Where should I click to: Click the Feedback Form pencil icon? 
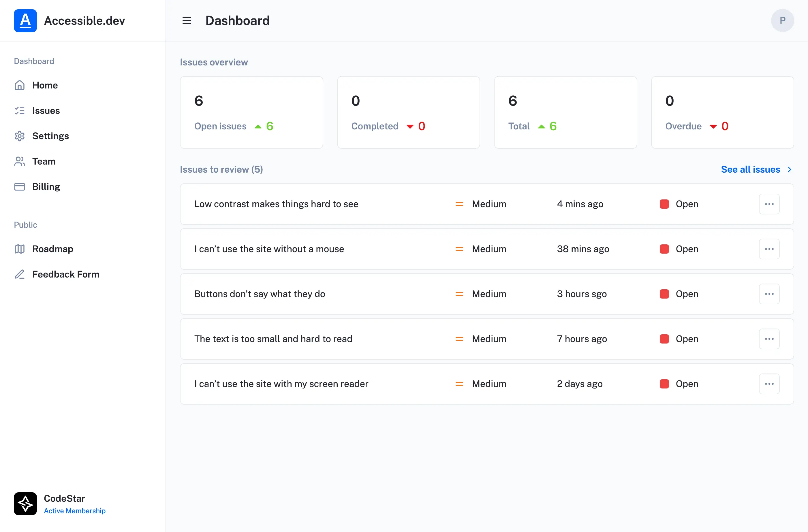click(20, 274)
